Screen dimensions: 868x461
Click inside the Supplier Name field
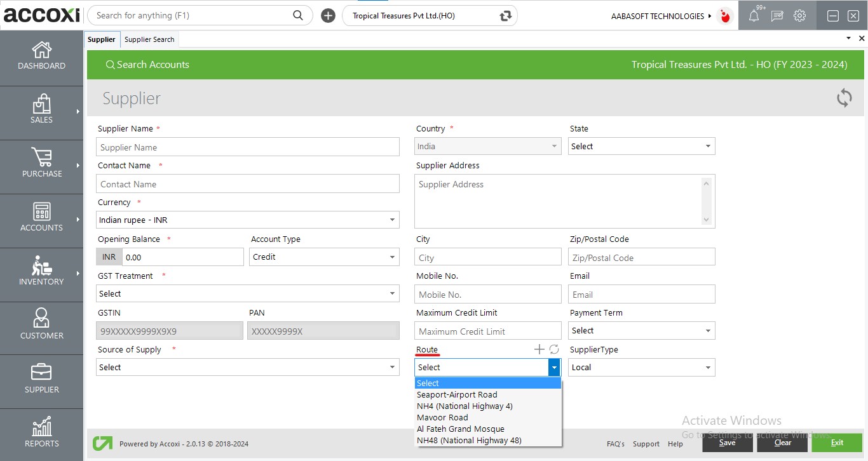click(x=248, y=147)
